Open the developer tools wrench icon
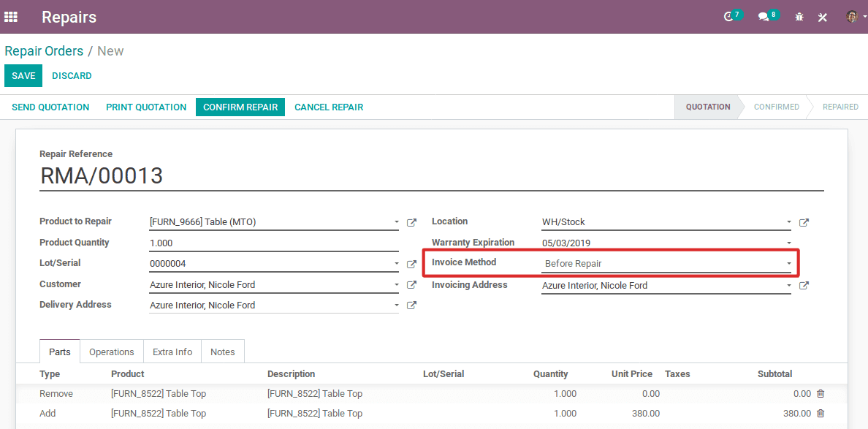 point(823,17)
